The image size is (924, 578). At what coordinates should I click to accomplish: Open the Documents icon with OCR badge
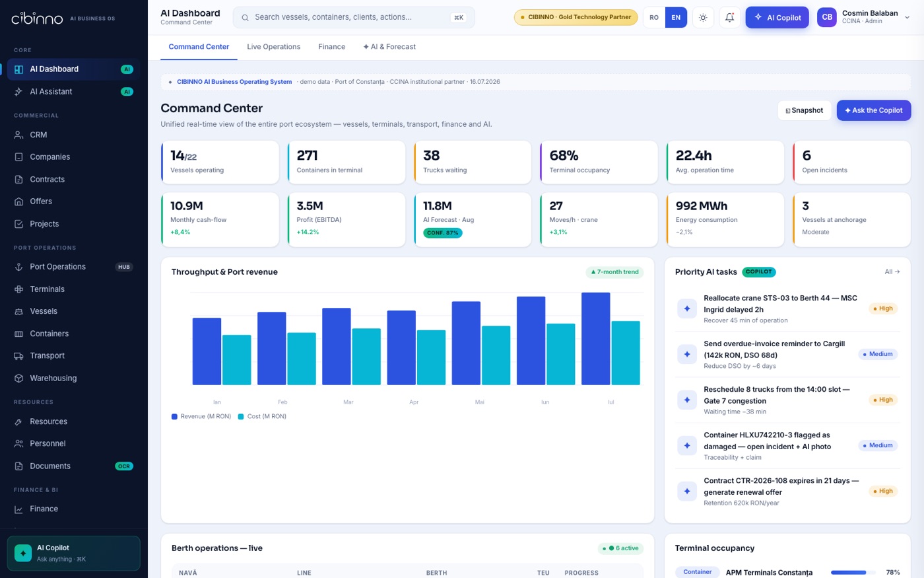click(x=18, y=466)
